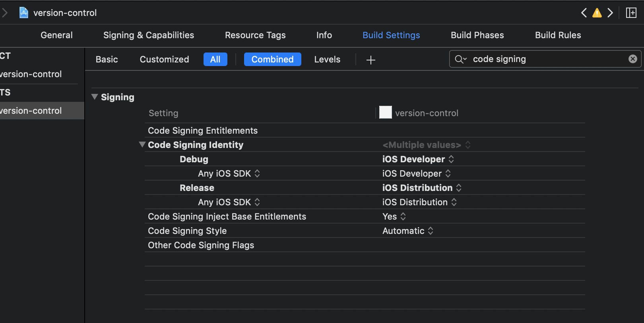Open the Build Rules tab

click(x=558, y=35)
